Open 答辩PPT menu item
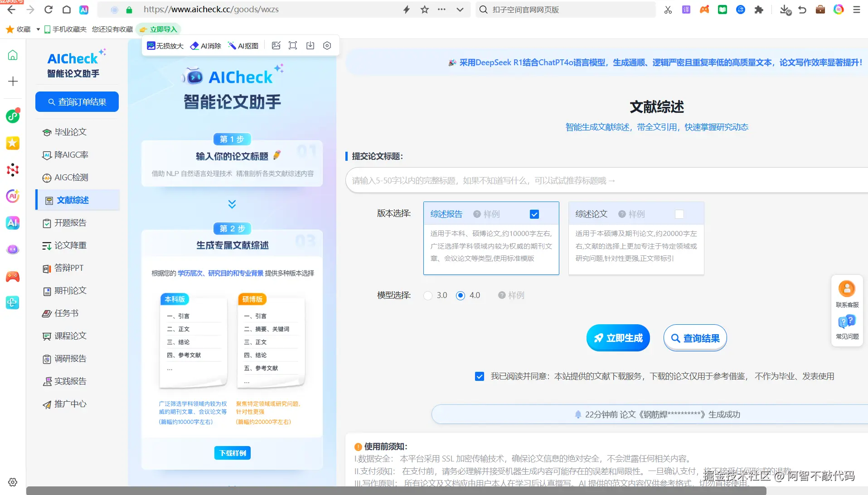Viewport: 868px width, 495px height. coord(63,268)
